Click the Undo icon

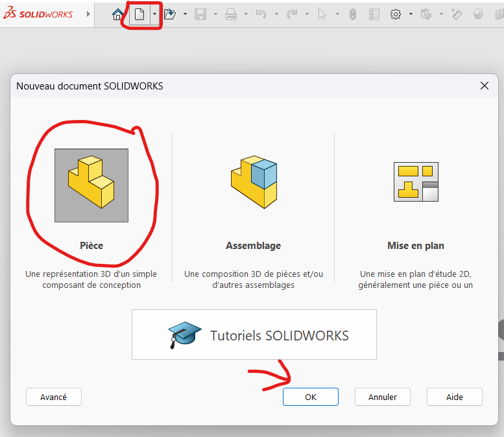click(x=261, y=14)
